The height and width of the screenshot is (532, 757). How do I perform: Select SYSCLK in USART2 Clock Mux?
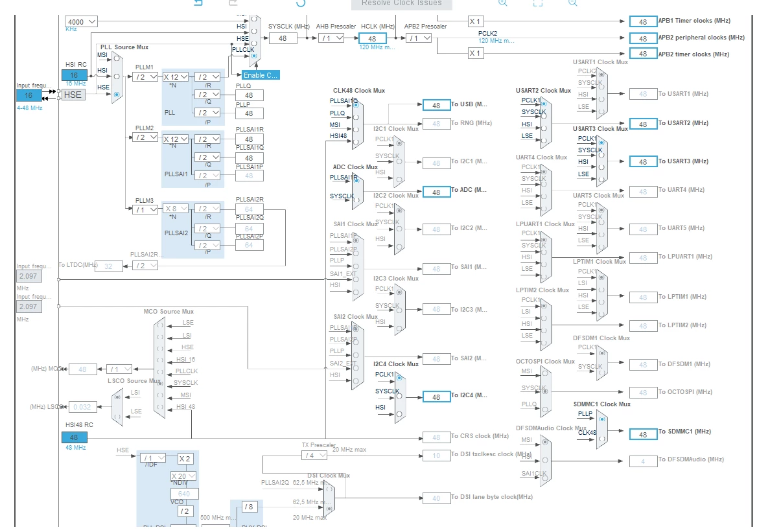[544, 117]
